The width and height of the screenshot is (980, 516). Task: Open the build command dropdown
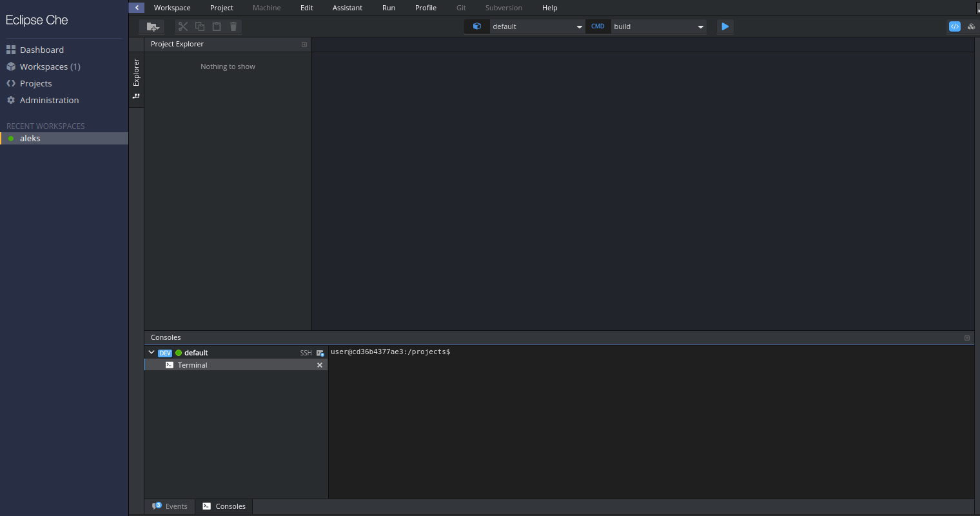pos(658,26)
